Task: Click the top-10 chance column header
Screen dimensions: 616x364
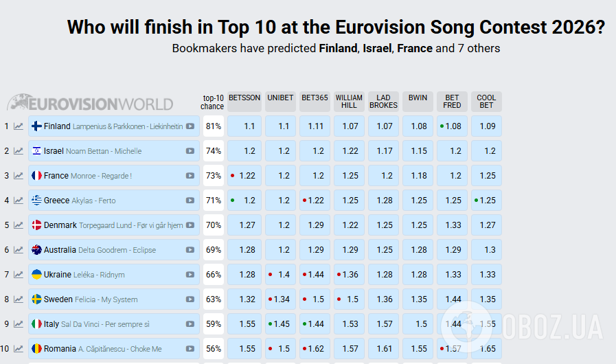Action: pos(212,102)
